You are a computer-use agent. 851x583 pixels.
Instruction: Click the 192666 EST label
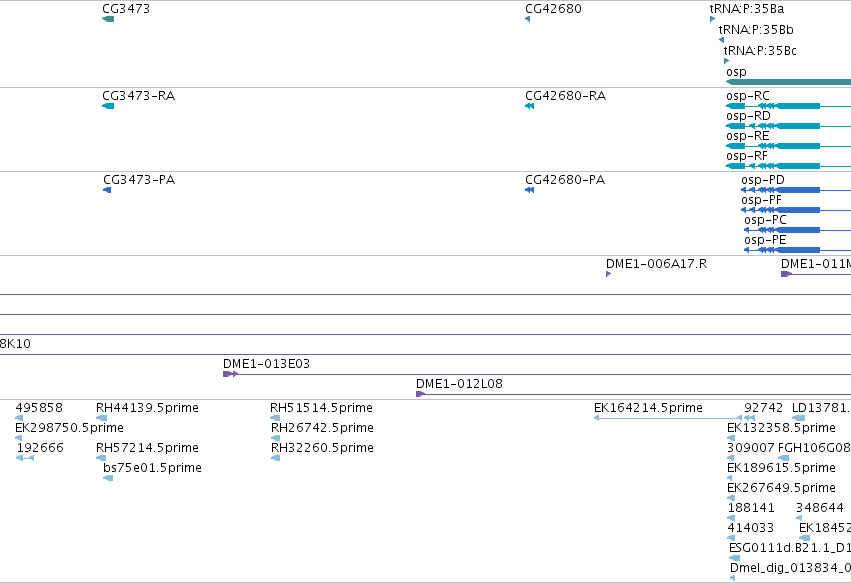tap(40, 448)
